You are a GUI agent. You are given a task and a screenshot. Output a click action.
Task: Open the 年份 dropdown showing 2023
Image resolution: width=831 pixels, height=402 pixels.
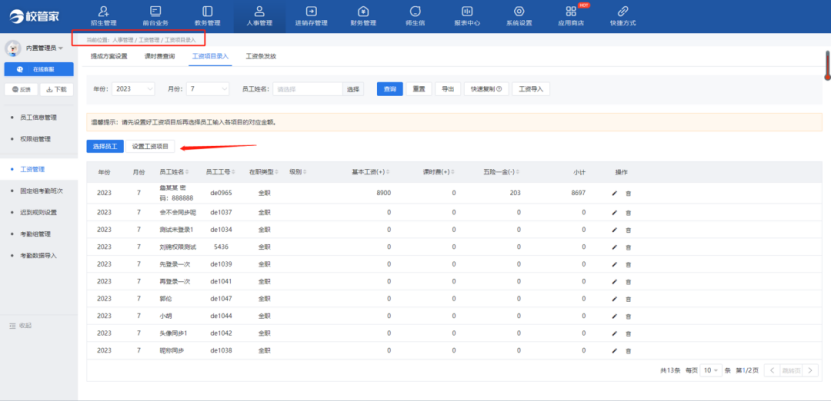[134, 89]
